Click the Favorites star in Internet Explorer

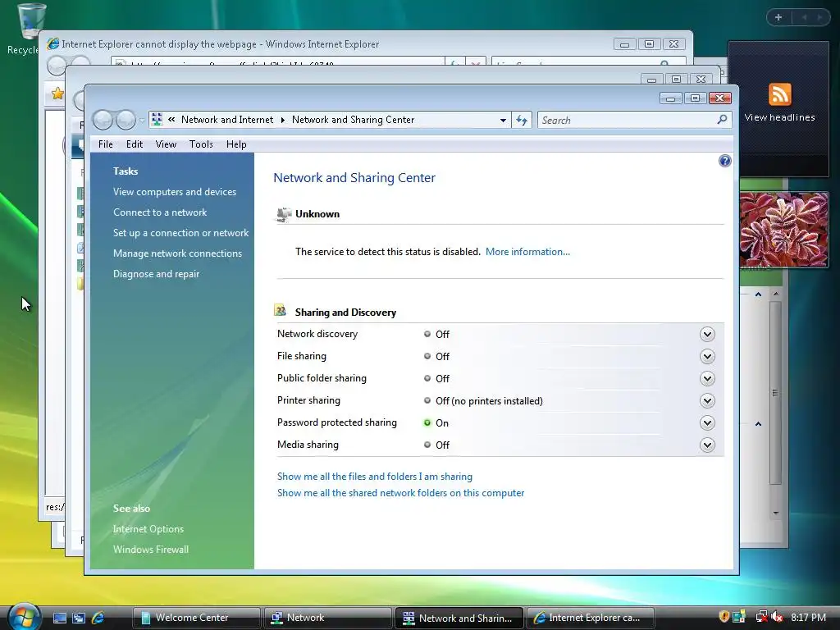[x=57, y=94]
